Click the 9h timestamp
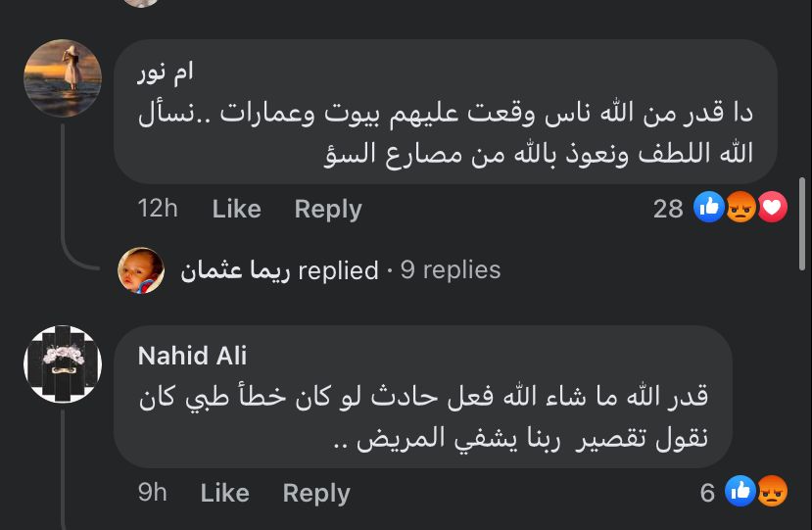This screenshot has width=812, height=530. (153, 493)
